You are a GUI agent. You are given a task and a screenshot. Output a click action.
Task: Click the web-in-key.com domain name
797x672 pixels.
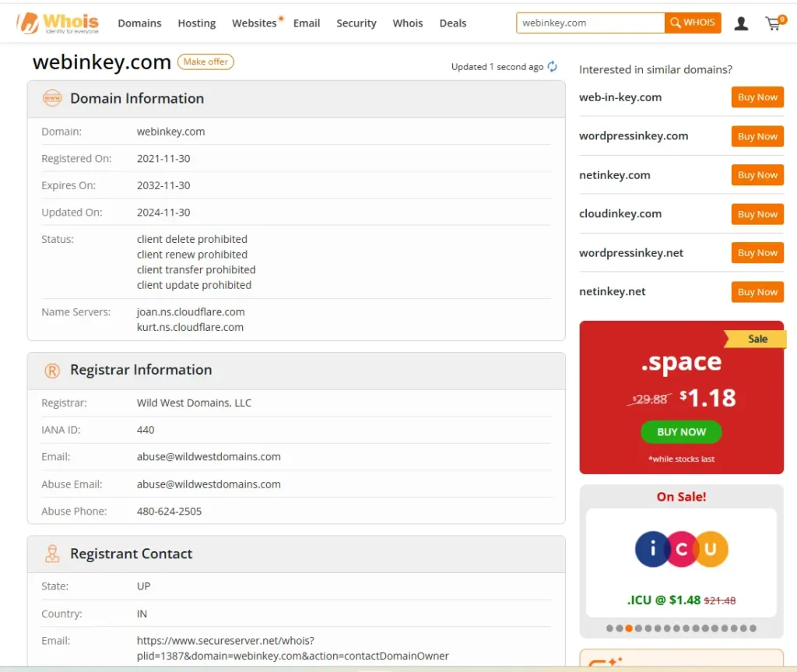[x=620, y=97]
